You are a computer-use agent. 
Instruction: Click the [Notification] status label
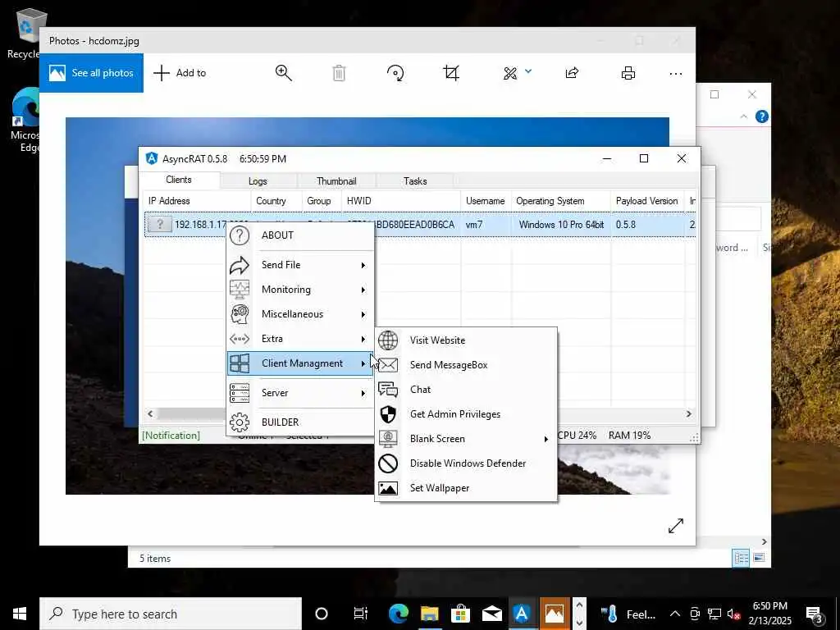click(x=171, y=435)
